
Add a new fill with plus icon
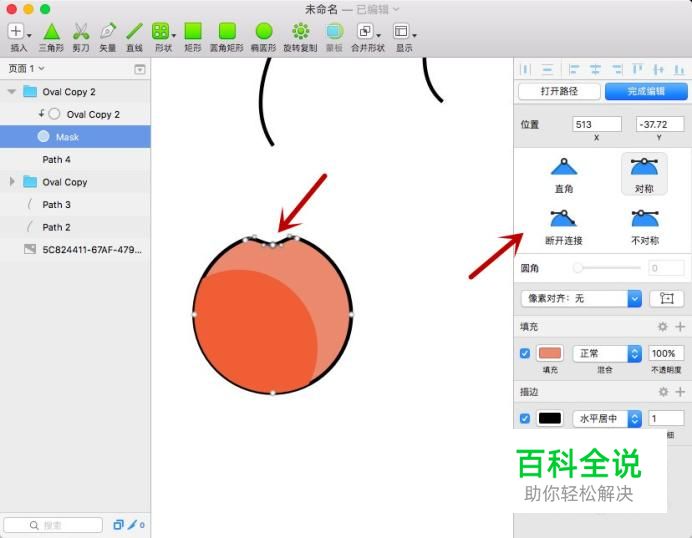[680, 327]
